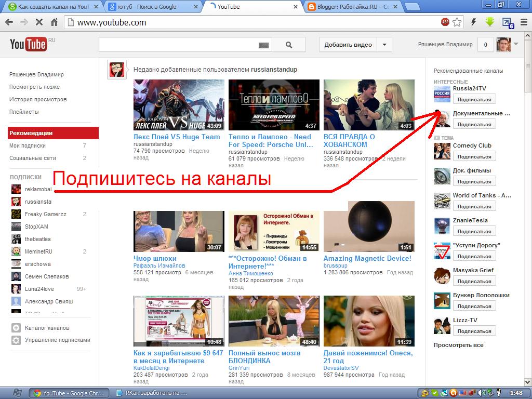Image resolution: width=532 pixels, height=399 pixels.
Task: Select Рекомендации in the sidebar
Action: tap(54, 133)
